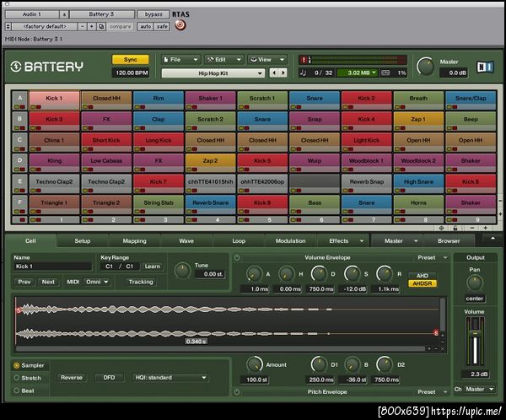Image resolution: width=506 pixels, height=420 pixels.
Task: Go to the next kit with right arrow
Action: pyautogui.click(x=283, y=73)
